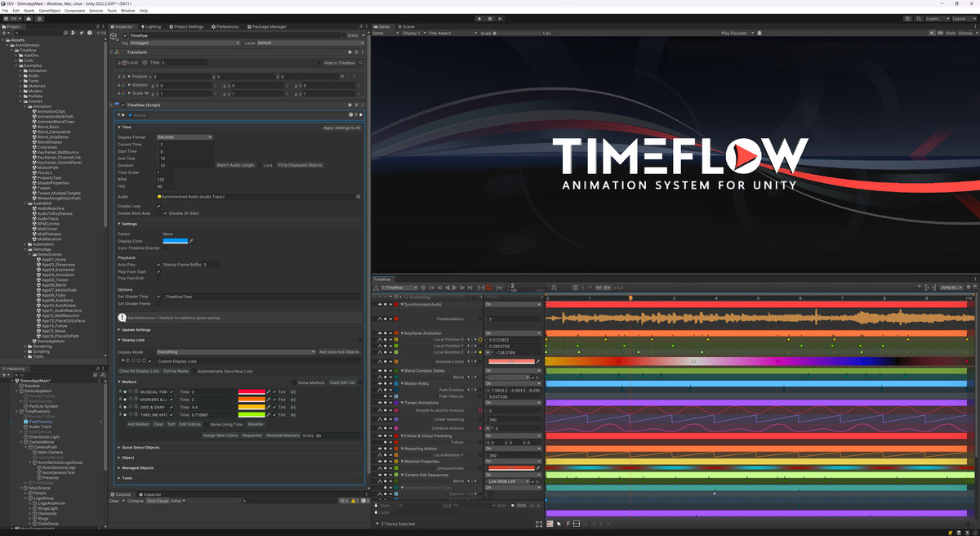Toggle visibility eye on the Keyframe Animation track
This screenshot has height=536, width=980.
pos(379,333)
